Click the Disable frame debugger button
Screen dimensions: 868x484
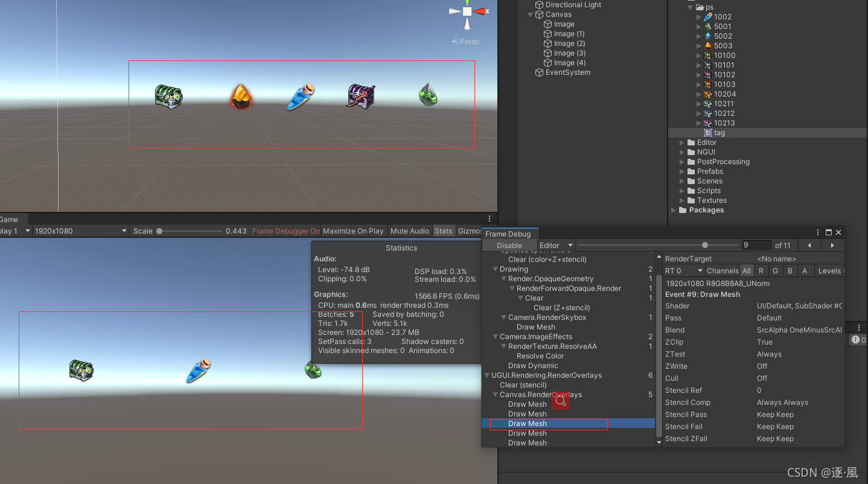click(509, 245)
